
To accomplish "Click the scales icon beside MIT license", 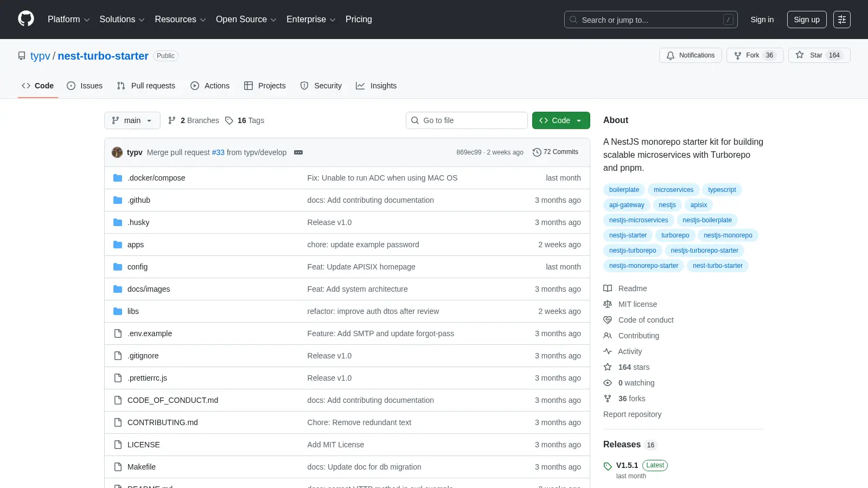I will (x=608, y=304).
